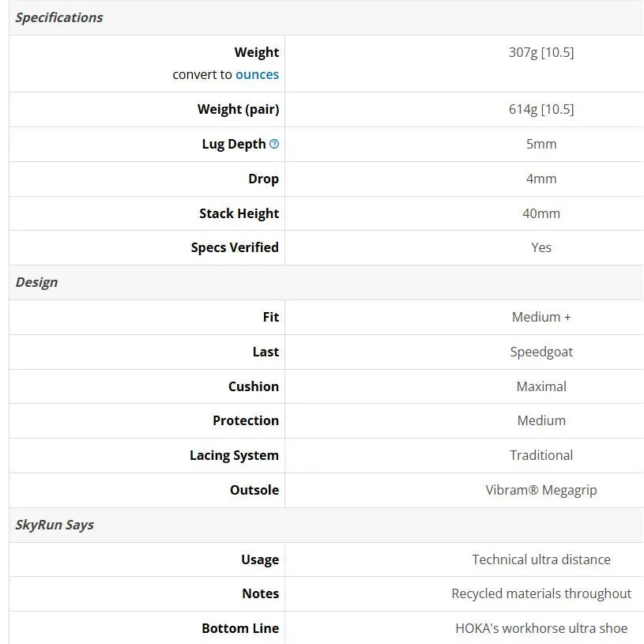Click the Lug Depth help icon
This screenshot has width=644, height=644.
274,144
